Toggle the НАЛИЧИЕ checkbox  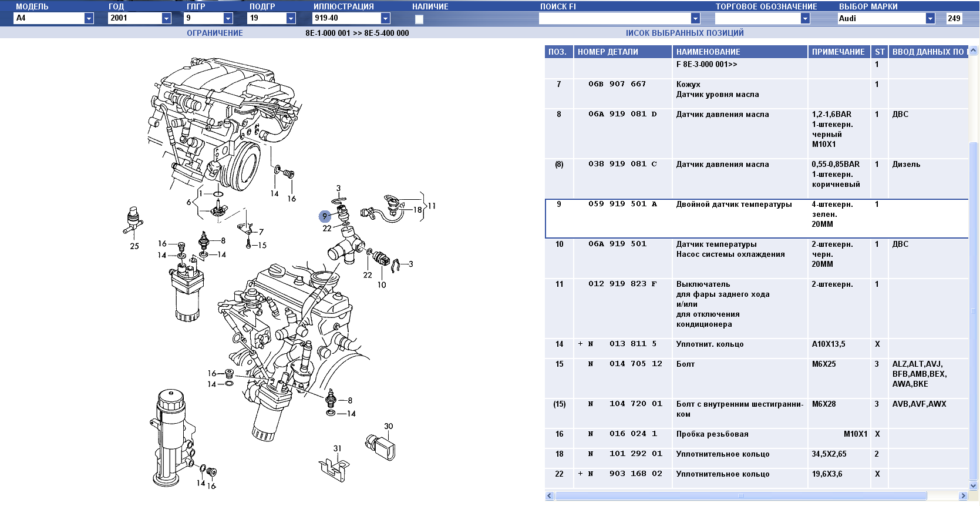(x=419, y=19)
